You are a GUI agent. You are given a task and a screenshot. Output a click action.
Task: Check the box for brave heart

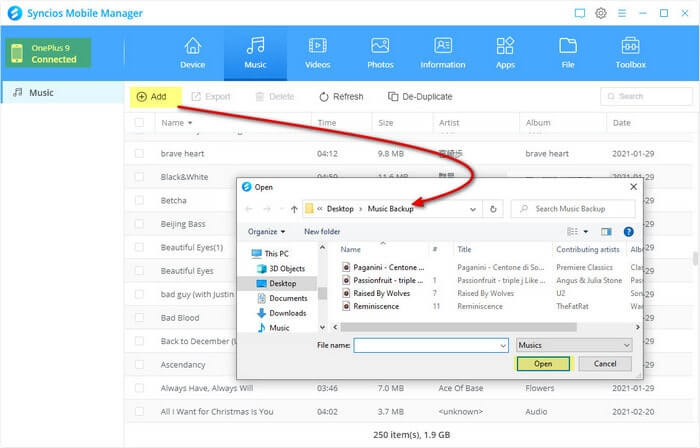139,153
